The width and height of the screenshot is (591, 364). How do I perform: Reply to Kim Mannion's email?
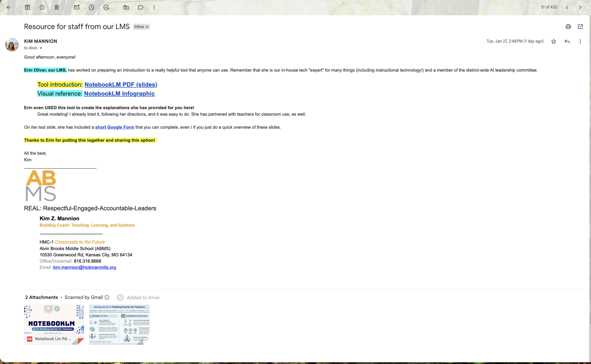click(x=567, y=42)
